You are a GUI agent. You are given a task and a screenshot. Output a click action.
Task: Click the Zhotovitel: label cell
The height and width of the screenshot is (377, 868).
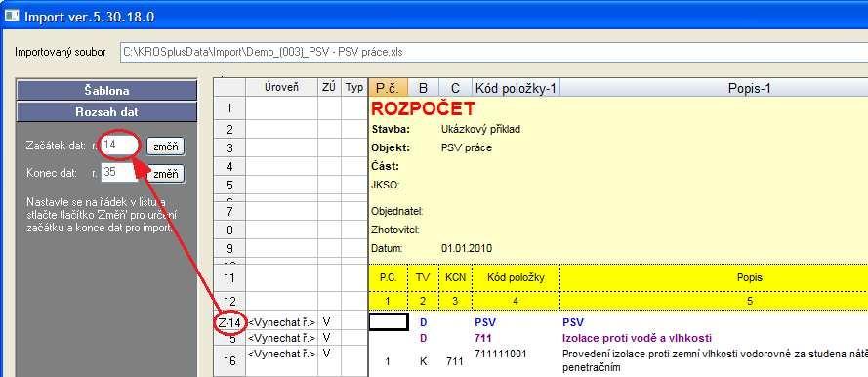pos(395,230)
